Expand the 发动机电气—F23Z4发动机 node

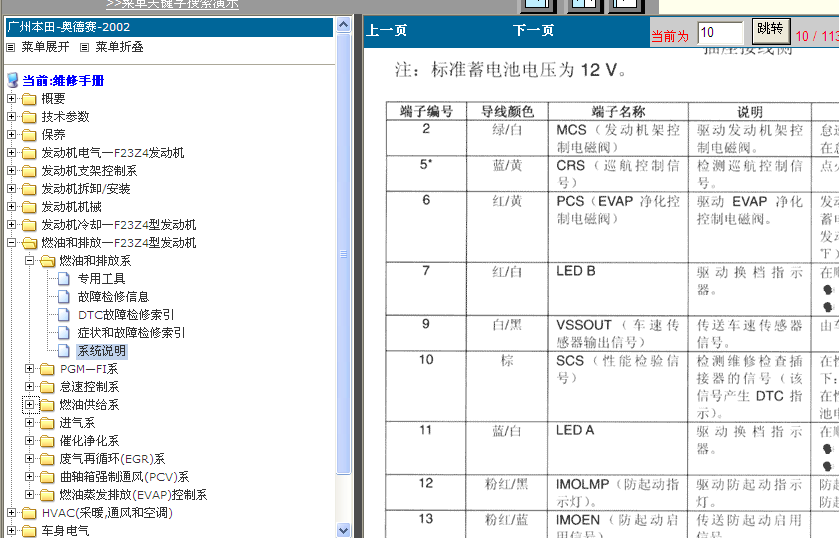click(11, 153)
